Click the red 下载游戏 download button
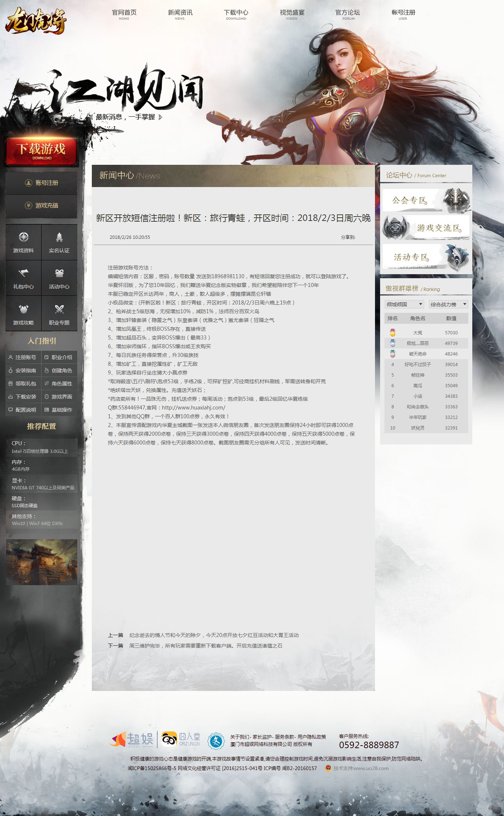Image resolution: width=504 pixels, height=816 pixels. point(41,151)
